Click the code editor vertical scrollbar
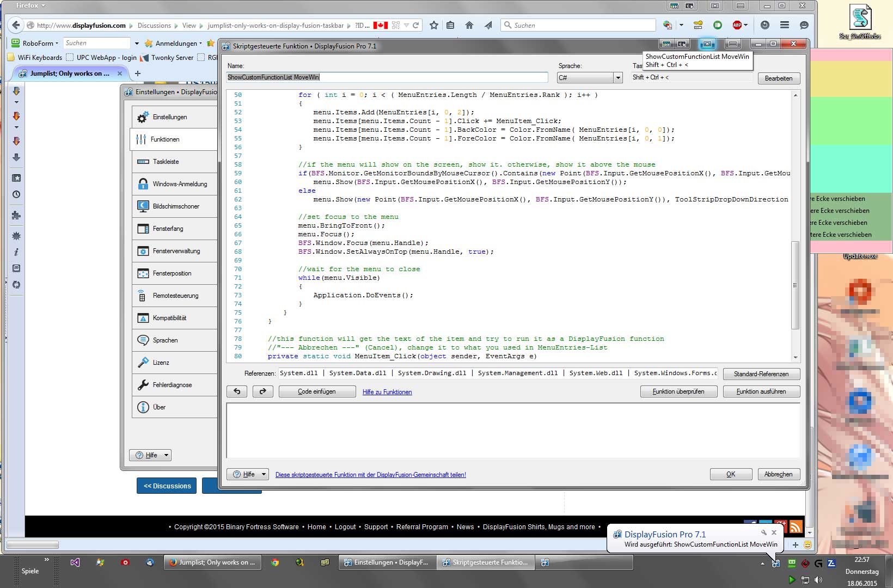The width and height of the screenshot is (893, 588). tap(795, 285)
